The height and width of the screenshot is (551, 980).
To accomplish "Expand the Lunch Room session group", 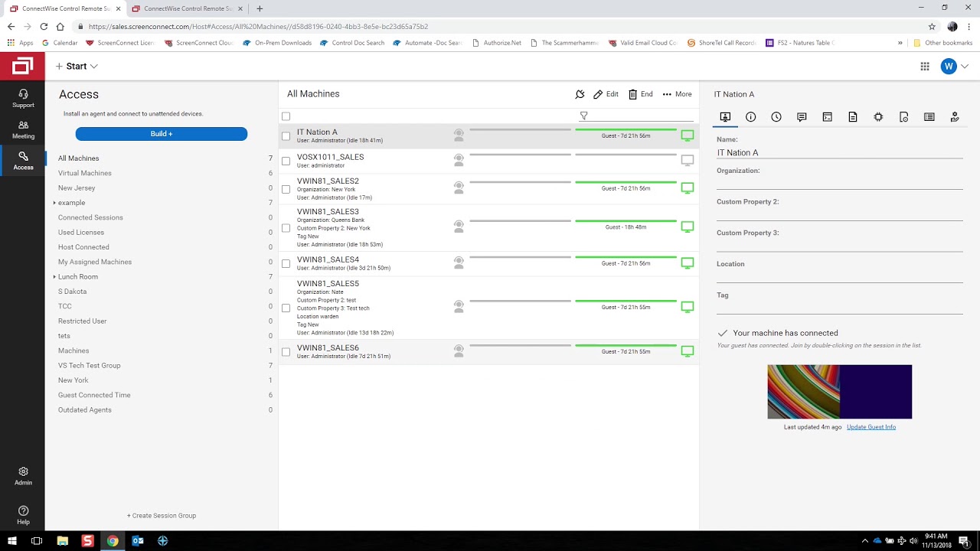I will pos(54,277).
